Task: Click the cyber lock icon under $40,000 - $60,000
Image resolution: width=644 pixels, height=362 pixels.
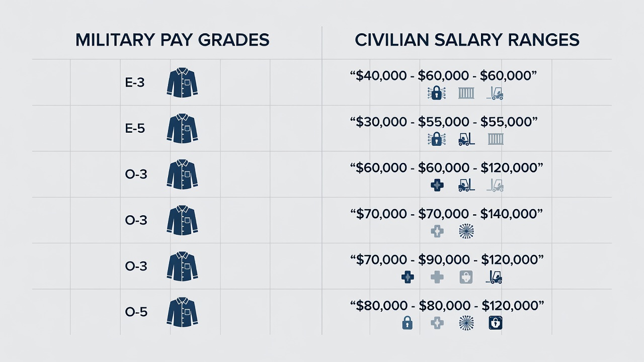Action: pyautogui.click(x=437, y=93)
